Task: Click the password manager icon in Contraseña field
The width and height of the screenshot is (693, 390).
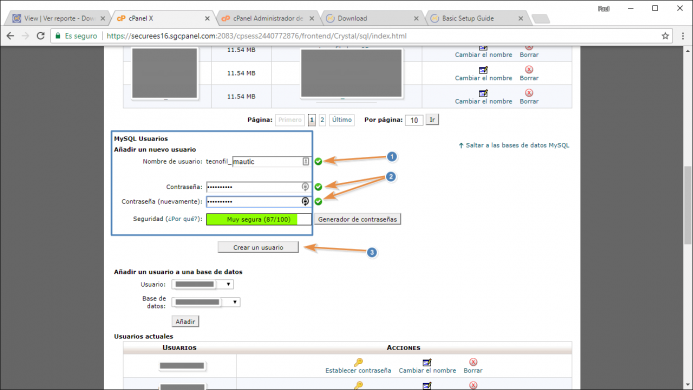Action: pos(305,187)
